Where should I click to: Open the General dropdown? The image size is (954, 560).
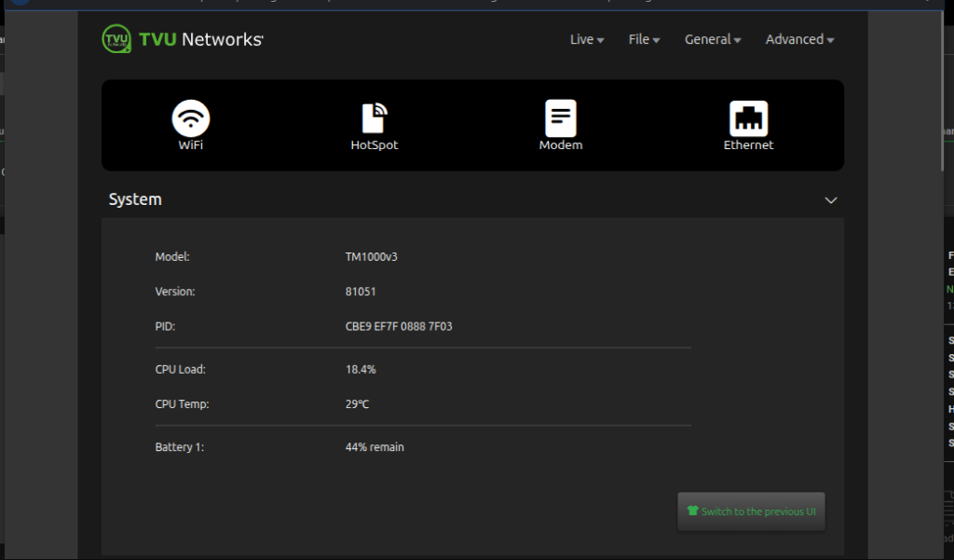click(712, 39)
